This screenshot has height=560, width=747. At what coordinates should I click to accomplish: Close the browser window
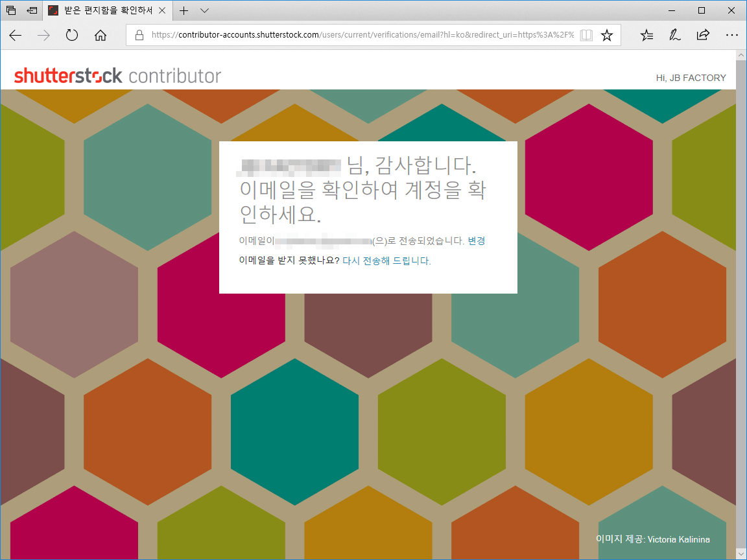731,10
